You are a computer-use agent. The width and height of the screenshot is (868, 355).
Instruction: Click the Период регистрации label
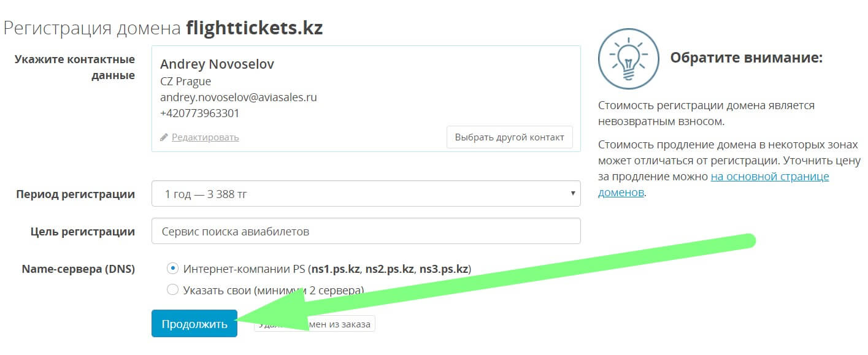click(x=75, y=194)
